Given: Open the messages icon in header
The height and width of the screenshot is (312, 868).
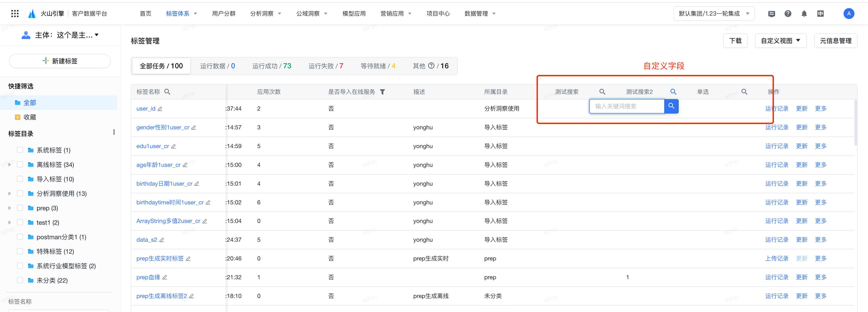Looking at the screenshot, I should (x=772, y=14).
